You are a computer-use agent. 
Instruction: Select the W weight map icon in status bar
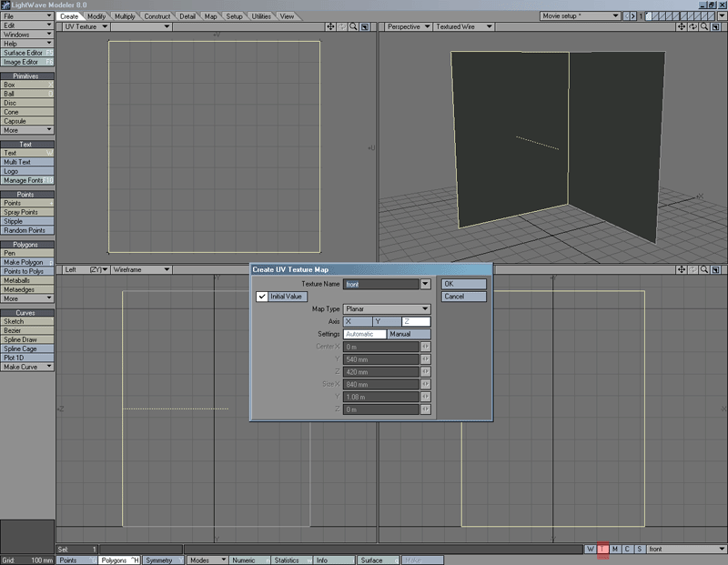point(591,549)
